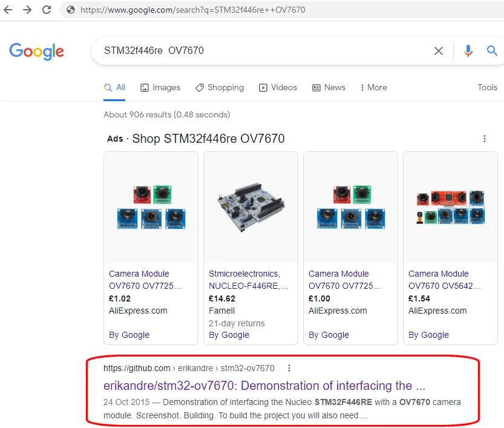Switch to Videos tab
The image size is (504, 428).
(278, 87)
